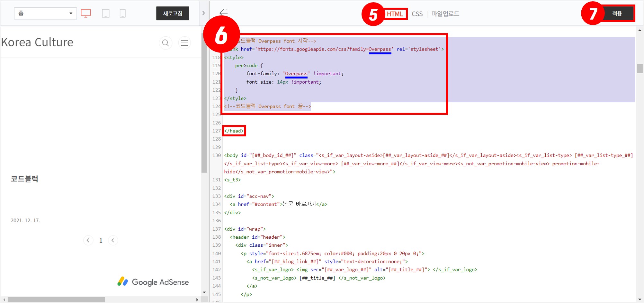Click <div id="acc-nav"> on line 133
This screenshot has height=303, width=644.
click(249, 196)
